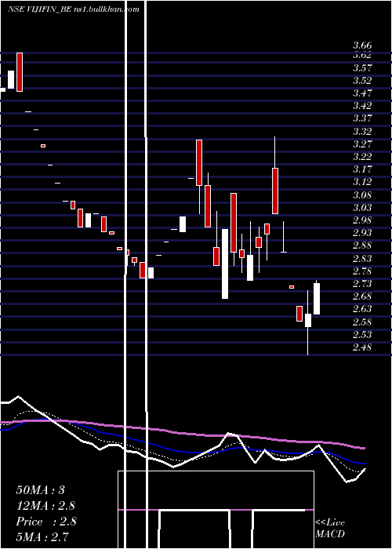392x549 pixels.
Task: Click the 3.47 price axis label
Action: click(x=362, y=93)
